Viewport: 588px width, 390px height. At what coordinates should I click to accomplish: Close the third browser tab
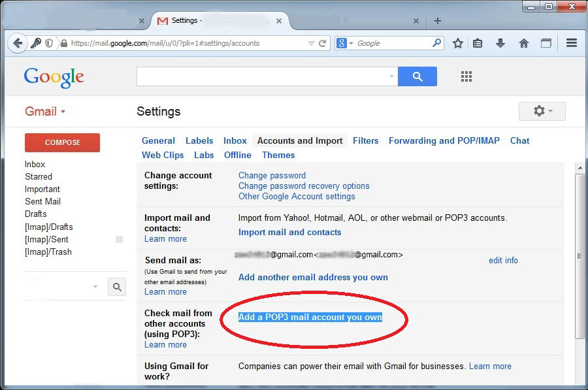point(416,21)
